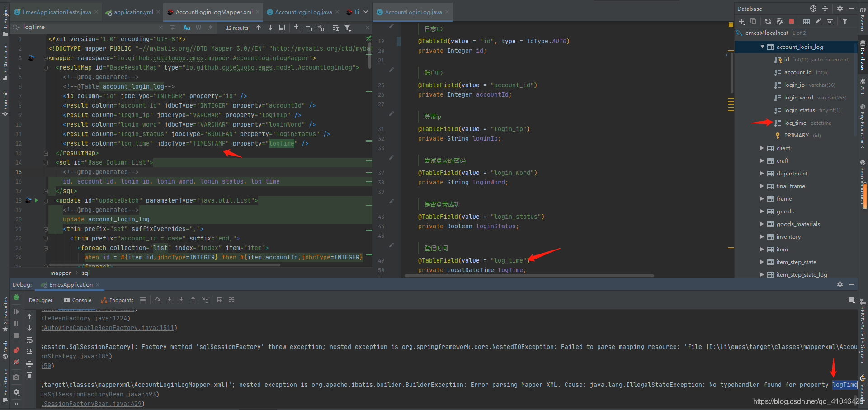Jump to the query console
Screen dimensions: 868x410
pyautogui.click(x=830, y=21)
